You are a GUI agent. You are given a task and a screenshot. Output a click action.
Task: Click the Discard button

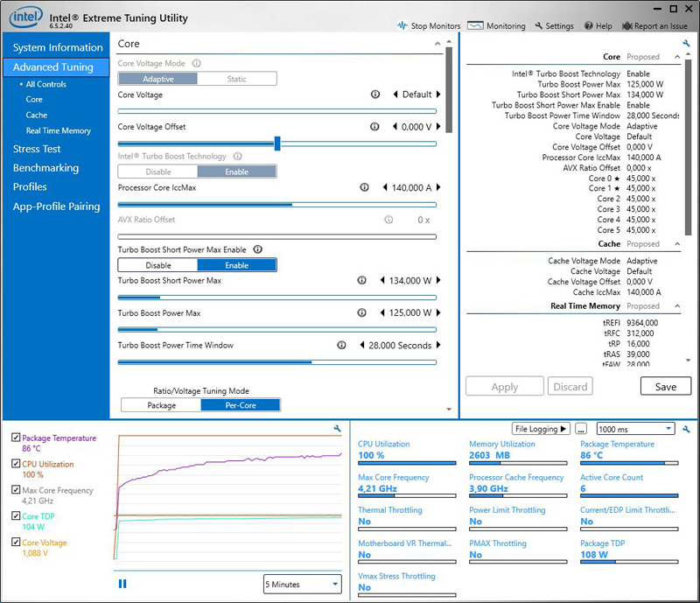[x=570, y=386]
